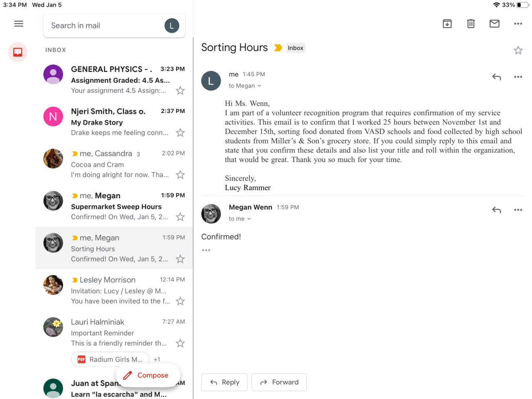Open the Supermarket Sweep Hours email
This screenshot has width=532, height=399.
pos(116,206)
